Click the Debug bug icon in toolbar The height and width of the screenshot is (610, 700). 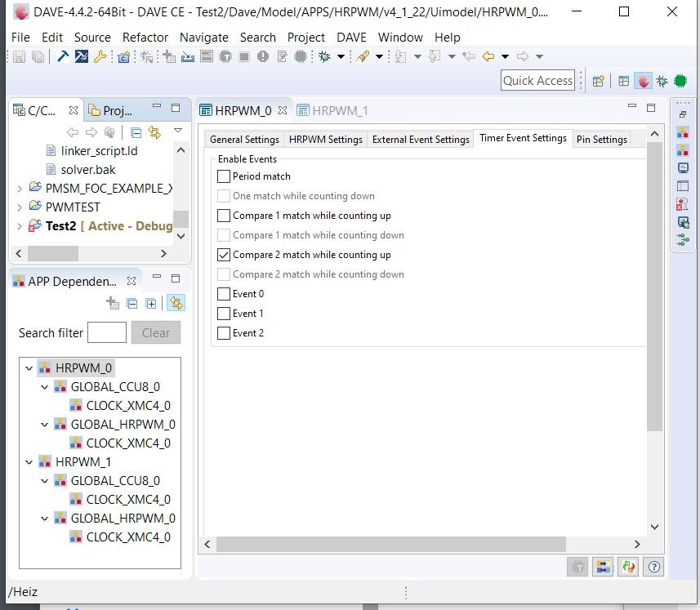[x=324, y=57]
